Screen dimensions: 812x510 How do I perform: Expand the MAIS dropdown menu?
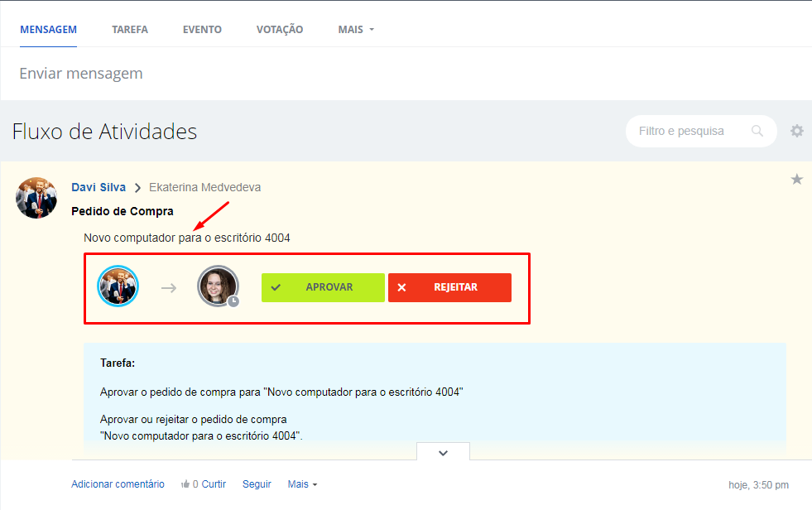click(356, 30)
